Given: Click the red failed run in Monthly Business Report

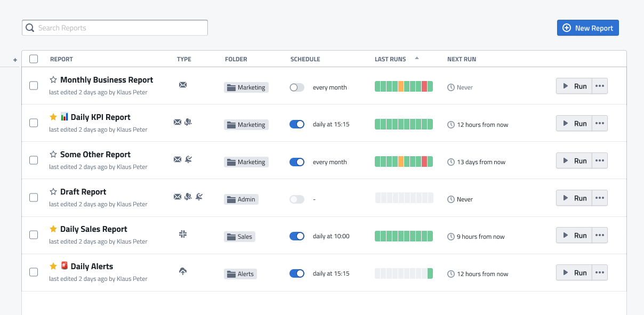Looking at the screenshot, I should [424, 86].
